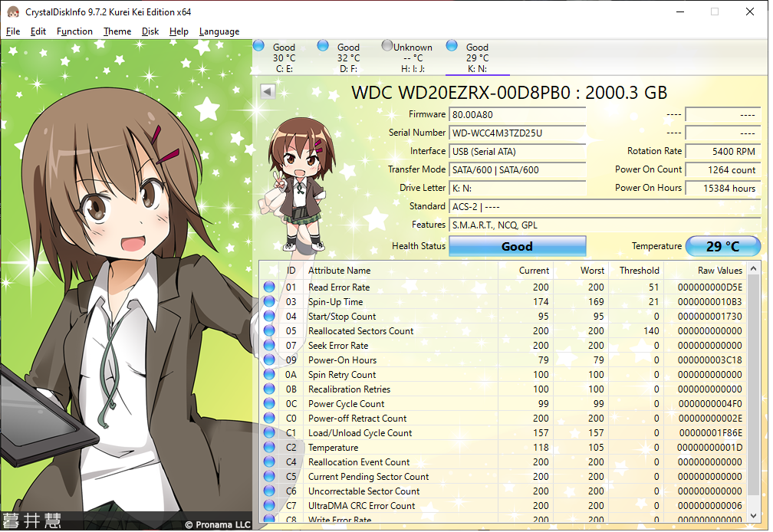The width and height of the screenshot is (773, 532).
Task: Switch to the Unknown H: I: J: disk tab
Action: [x=413, y=57]
